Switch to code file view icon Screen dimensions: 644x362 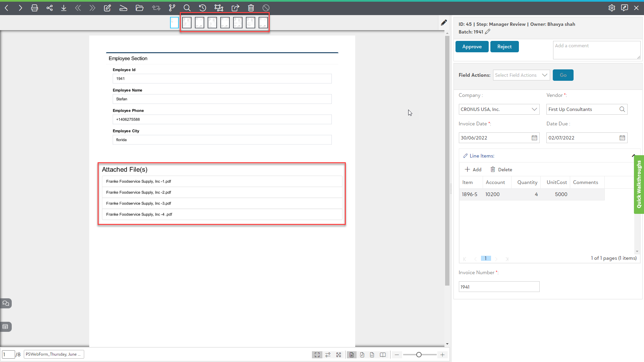point(372,355)
